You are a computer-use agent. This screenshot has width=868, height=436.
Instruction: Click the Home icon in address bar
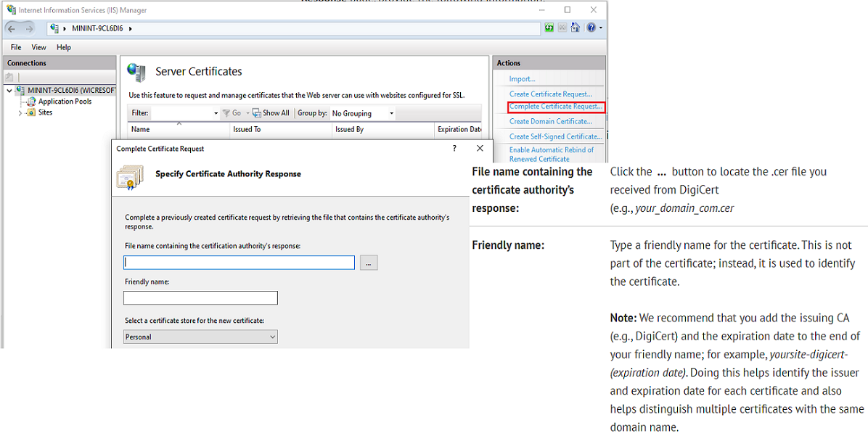click(576, 28)
